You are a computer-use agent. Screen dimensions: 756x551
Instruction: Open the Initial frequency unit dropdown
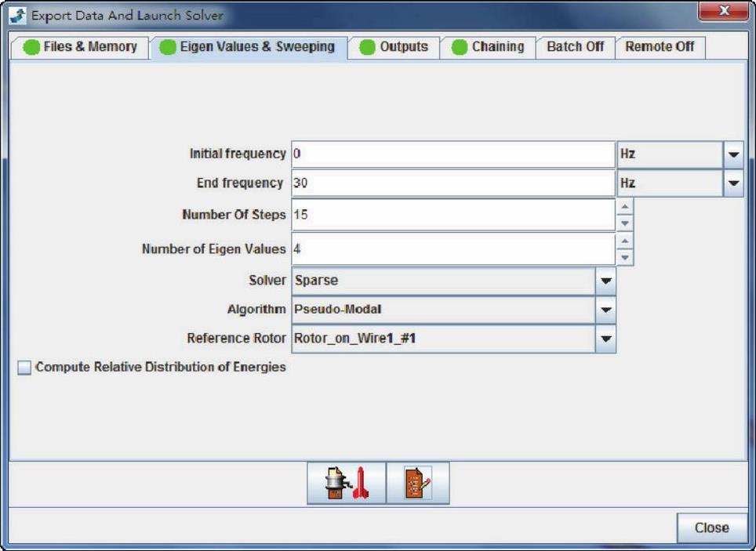click(x=733, y=154)
